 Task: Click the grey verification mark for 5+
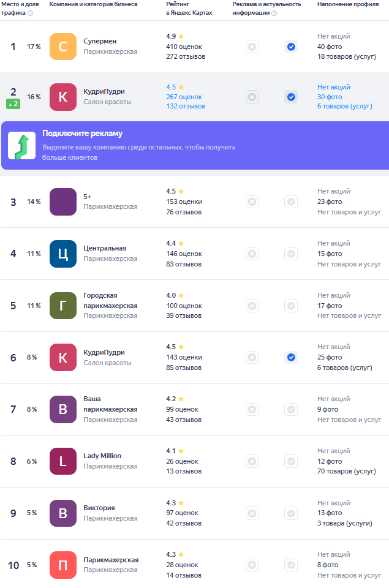[291, 202]
